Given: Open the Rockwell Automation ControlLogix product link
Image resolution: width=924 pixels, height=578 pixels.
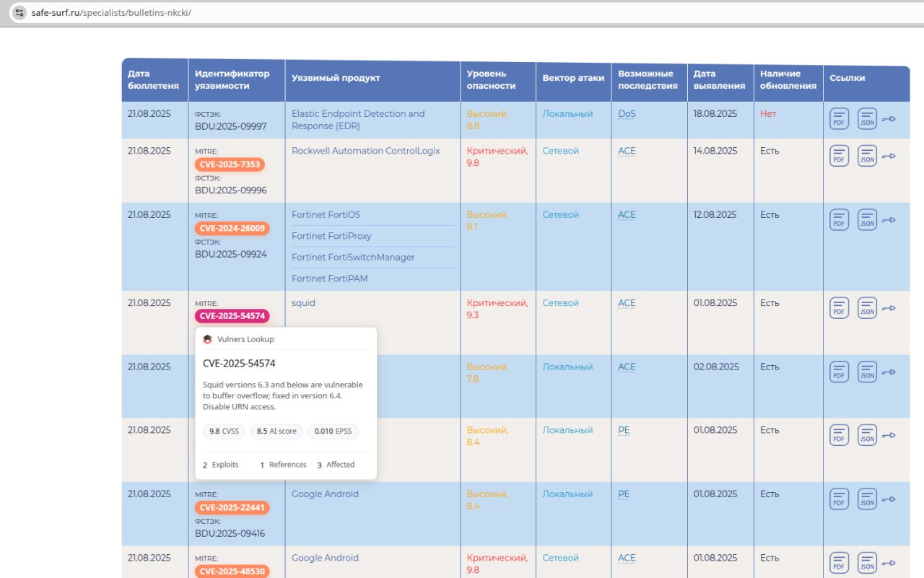Looking at the screenshot, I should pyautogui.click(x=365, y=151).
